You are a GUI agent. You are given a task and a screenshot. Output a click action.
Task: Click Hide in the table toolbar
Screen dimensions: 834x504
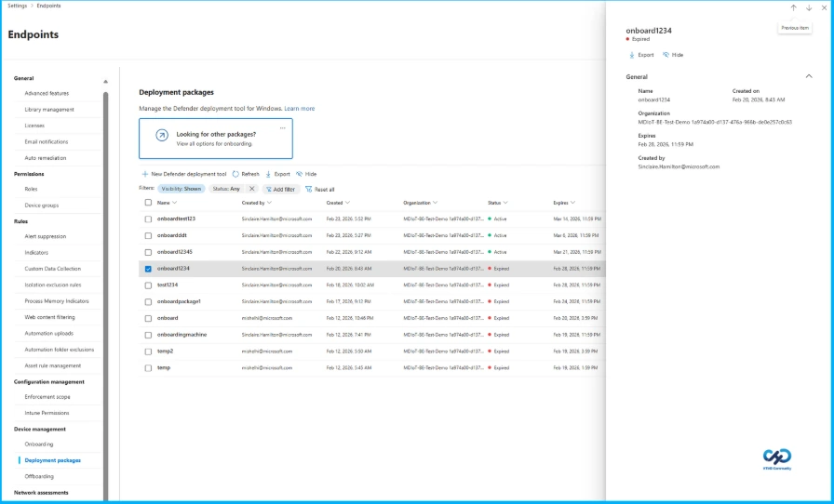pos(306,174)
